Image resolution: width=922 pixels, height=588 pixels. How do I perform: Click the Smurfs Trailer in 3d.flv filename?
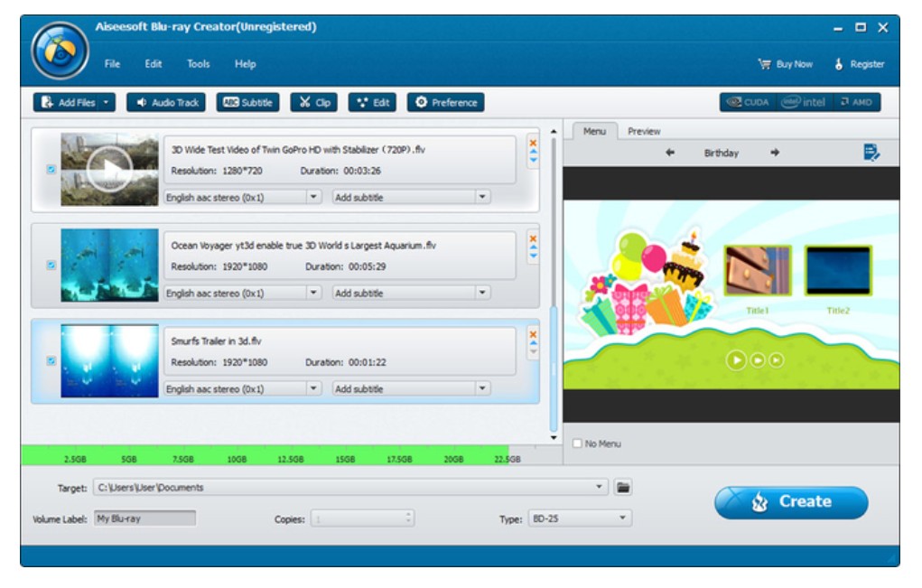pos(216,341)
